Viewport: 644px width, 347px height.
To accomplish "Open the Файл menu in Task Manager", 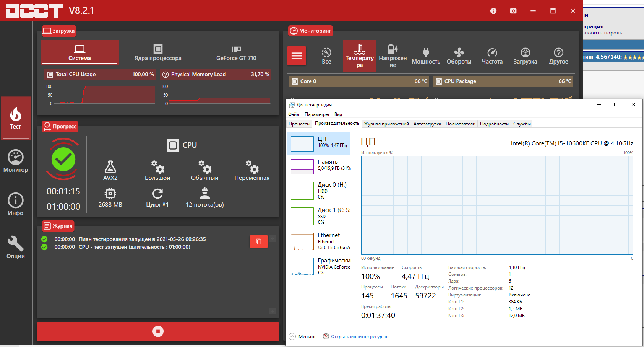I will [294, 114].
